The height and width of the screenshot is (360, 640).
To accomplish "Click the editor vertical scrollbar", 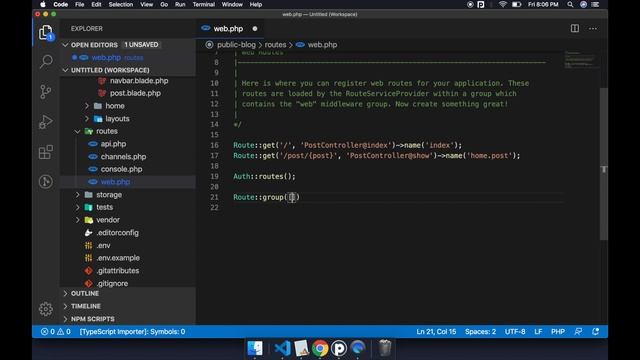I will tap(604, 163).
